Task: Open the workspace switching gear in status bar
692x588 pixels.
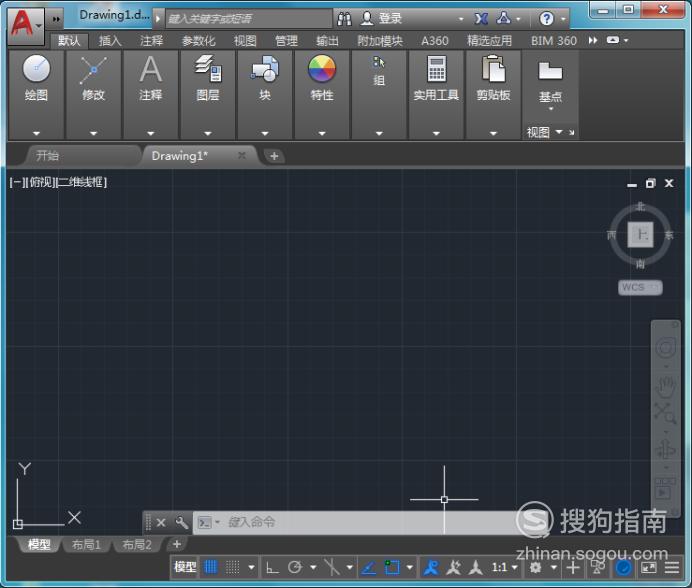Action: (x=535, y=567)
